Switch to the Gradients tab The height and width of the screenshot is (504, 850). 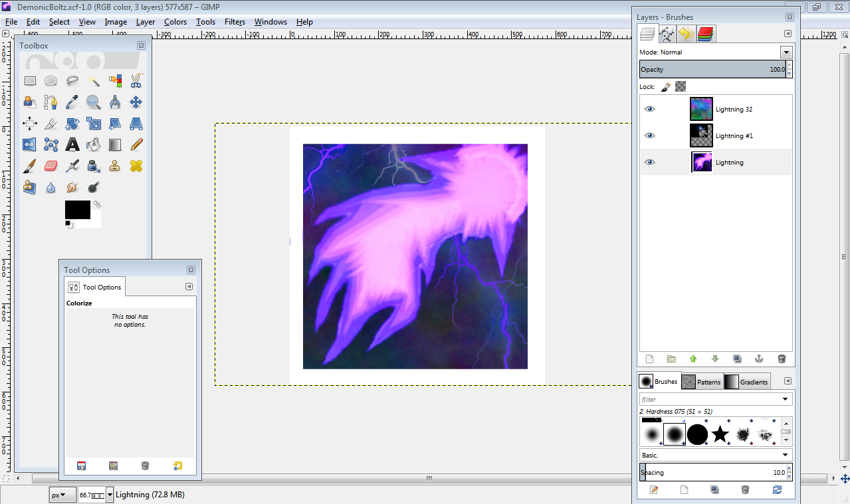click(x=746, y=382)
